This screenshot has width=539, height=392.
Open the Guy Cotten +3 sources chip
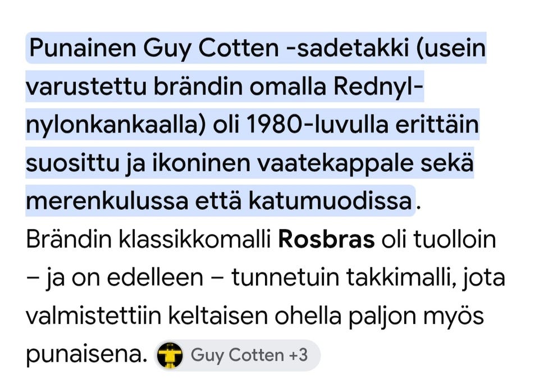coord(237,355)
